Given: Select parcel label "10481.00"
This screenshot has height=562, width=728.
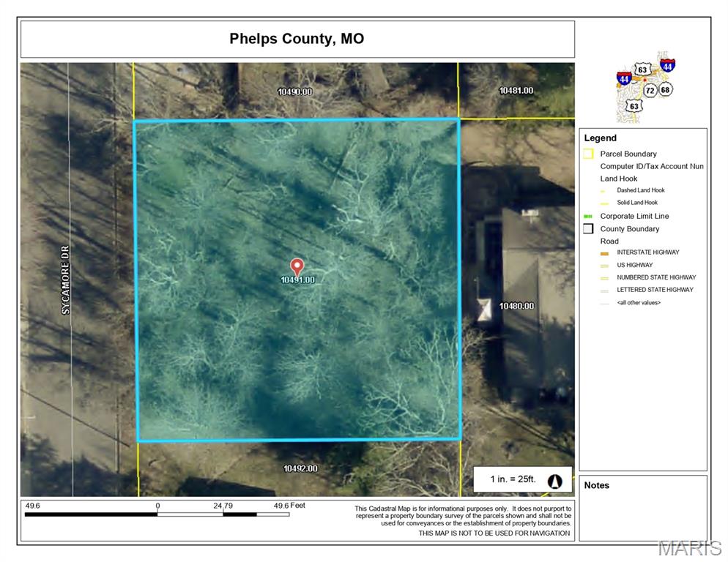Looking at the screenshot, I should [x=516, y=91].
